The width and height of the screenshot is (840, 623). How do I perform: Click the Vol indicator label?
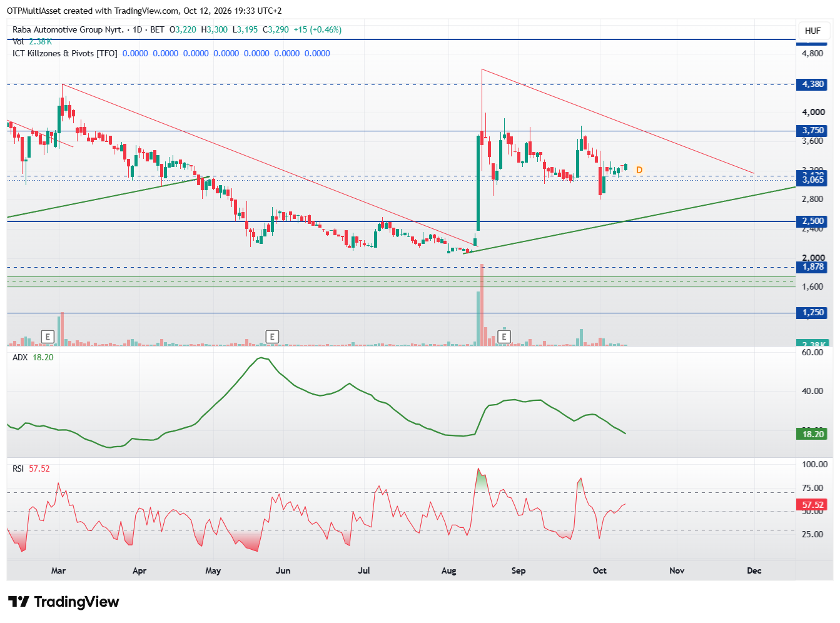[x=18, y=41]
